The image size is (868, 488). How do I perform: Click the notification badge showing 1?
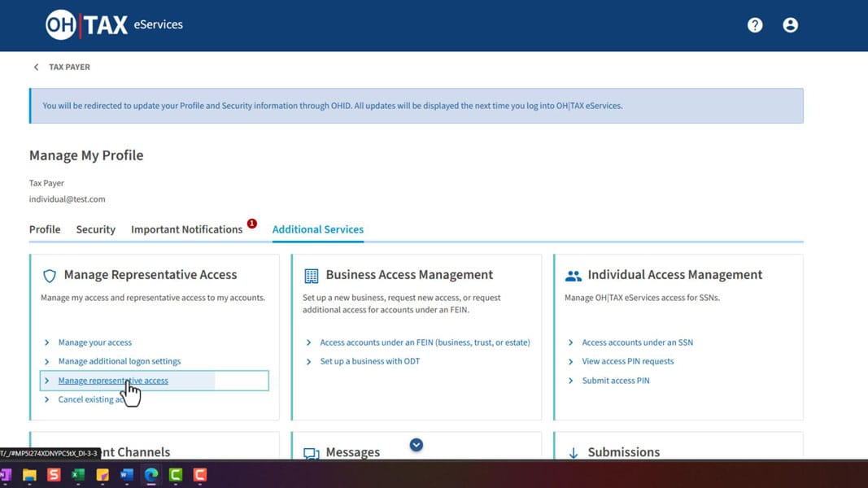[x=252, y=224]
